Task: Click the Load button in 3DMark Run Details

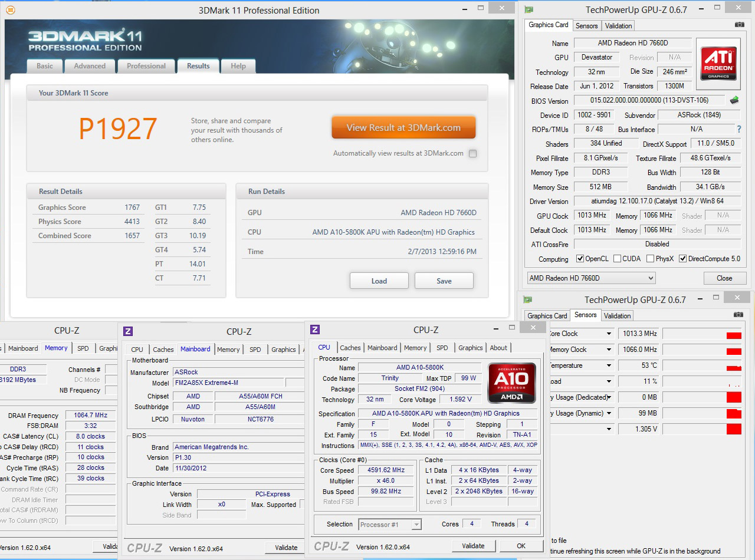Action: click(379, 281)
